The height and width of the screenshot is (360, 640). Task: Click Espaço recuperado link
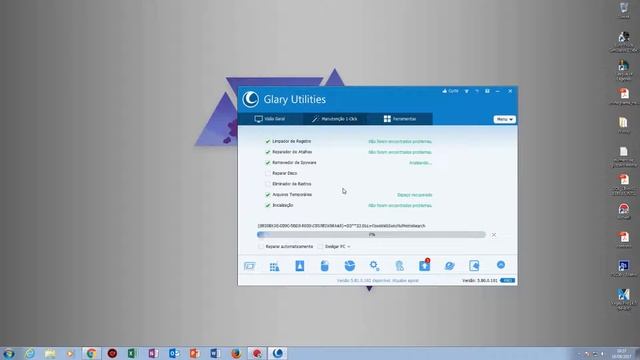pos(414,195)
